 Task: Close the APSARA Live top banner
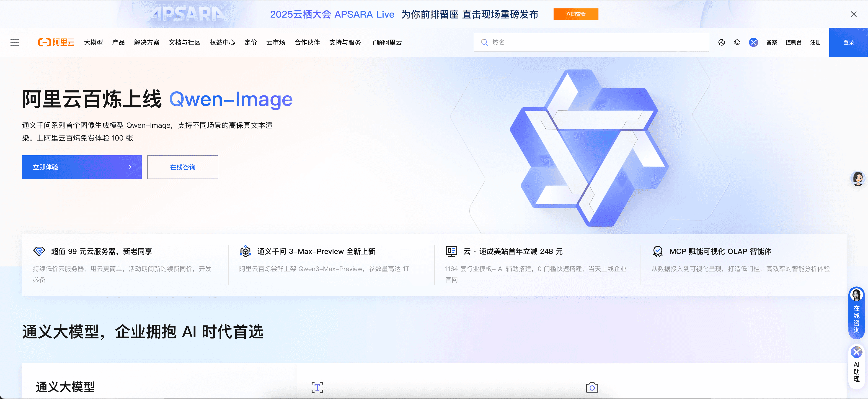pos(853,14)
